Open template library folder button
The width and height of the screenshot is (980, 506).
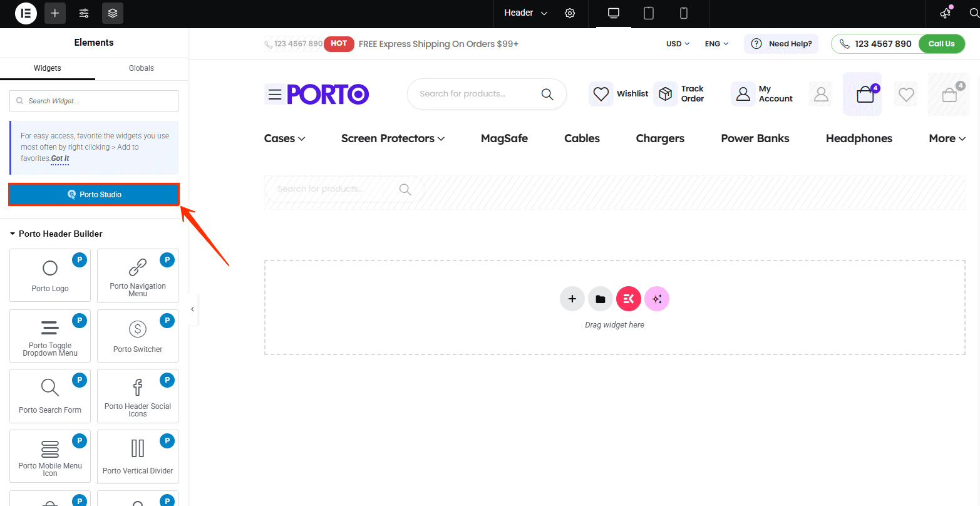tap(601, 299)
